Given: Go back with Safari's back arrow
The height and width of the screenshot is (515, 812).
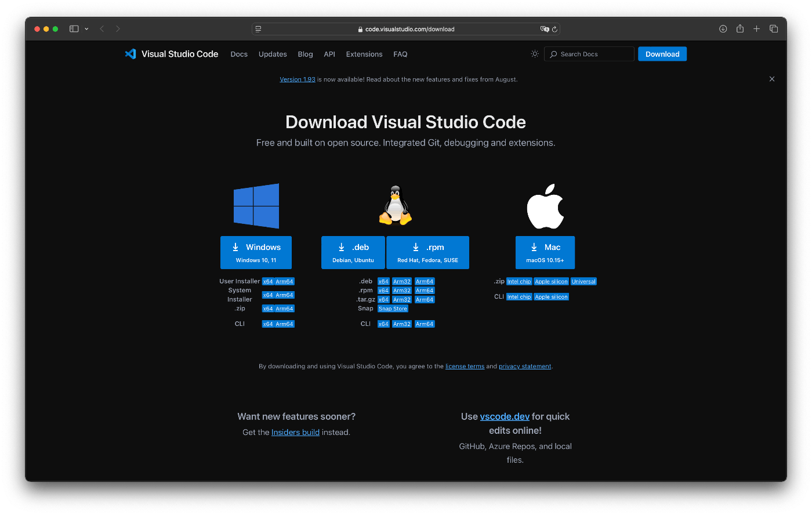Looking at the screenshot, I should pos(102,29).
